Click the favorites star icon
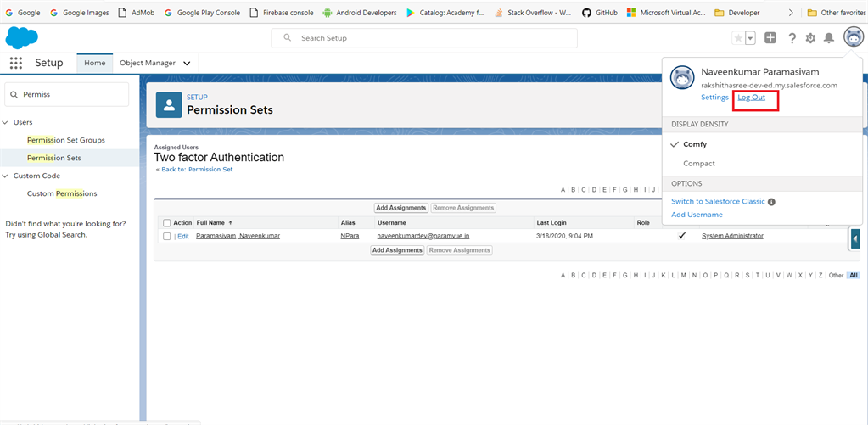 (x=738, y=38)
